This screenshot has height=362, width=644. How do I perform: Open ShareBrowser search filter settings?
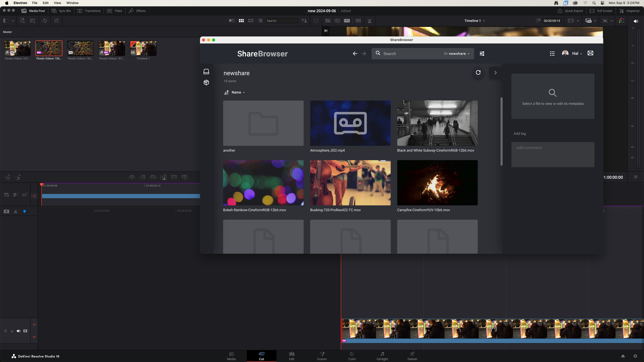point(482,53)
